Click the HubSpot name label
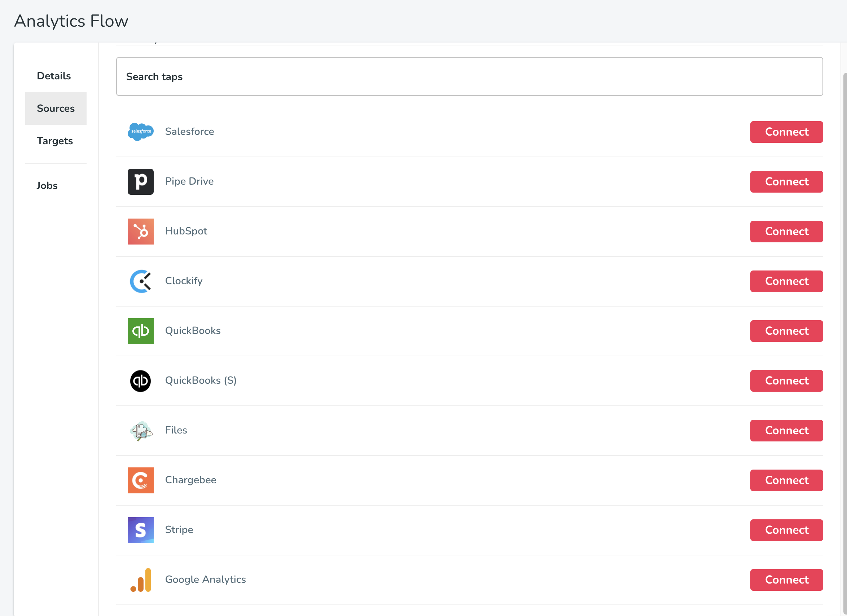 click(186, 231)
